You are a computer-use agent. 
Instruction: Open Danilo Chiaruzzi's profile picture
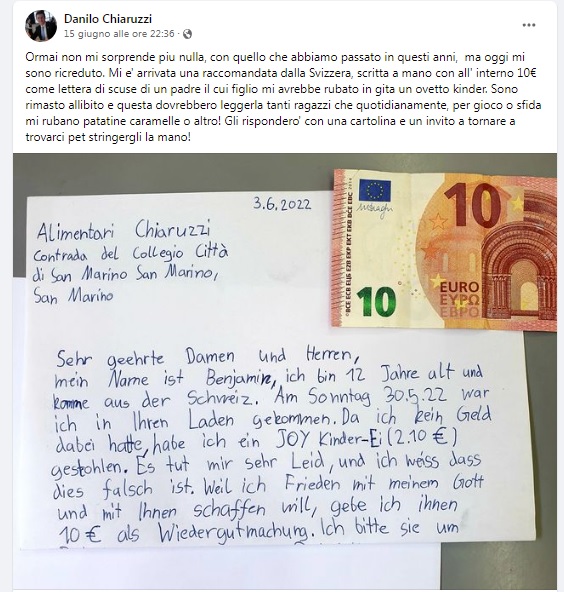point(41,26)
